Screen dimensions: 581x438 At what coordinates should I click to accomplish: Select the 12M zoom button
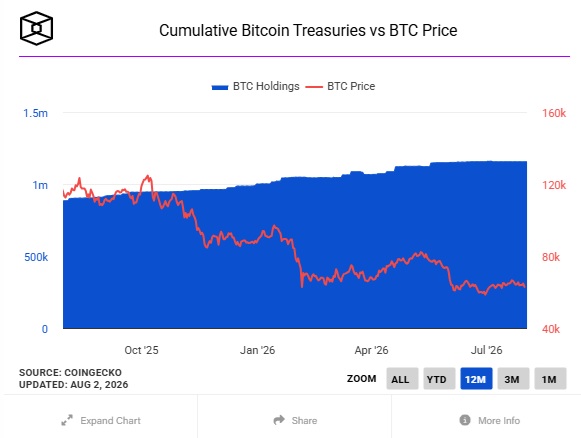click(x=476, y=379)
